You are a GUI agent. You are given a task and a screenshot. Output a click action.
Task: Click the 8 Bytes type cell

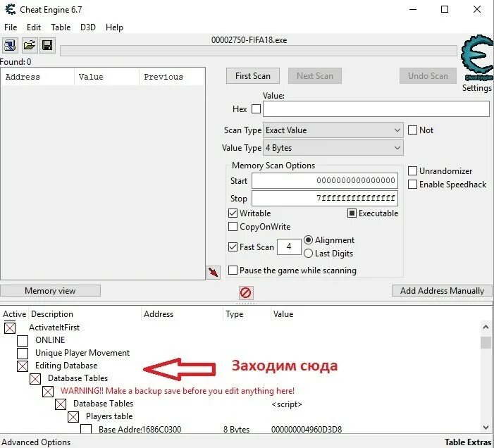point(236,430)
